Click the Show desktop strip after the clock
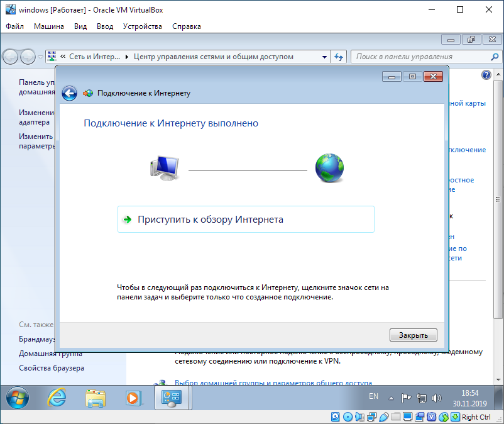Screen dimensions: 504x424 499,398
